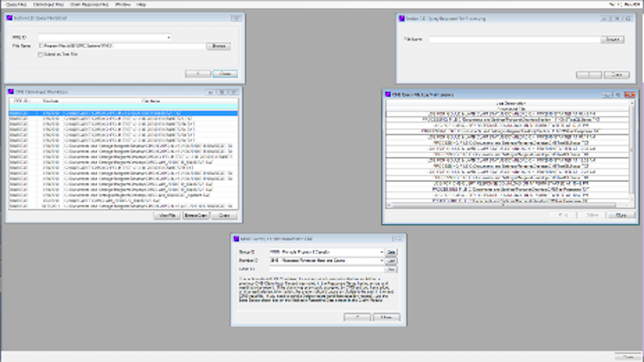Viewport: 644px width, 362px height.
Task: Click the response file File Name input field
Action: click(514, 39)
